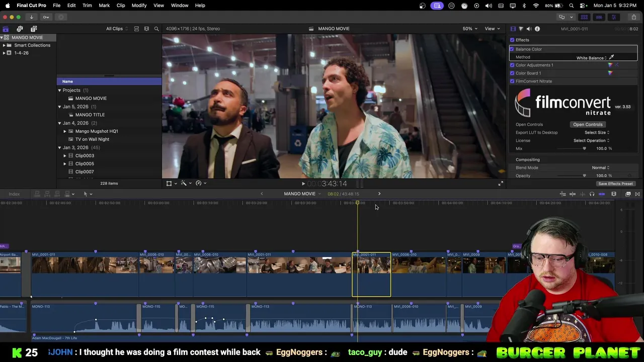Open the All Clips filter dropdown

point(117,29)
